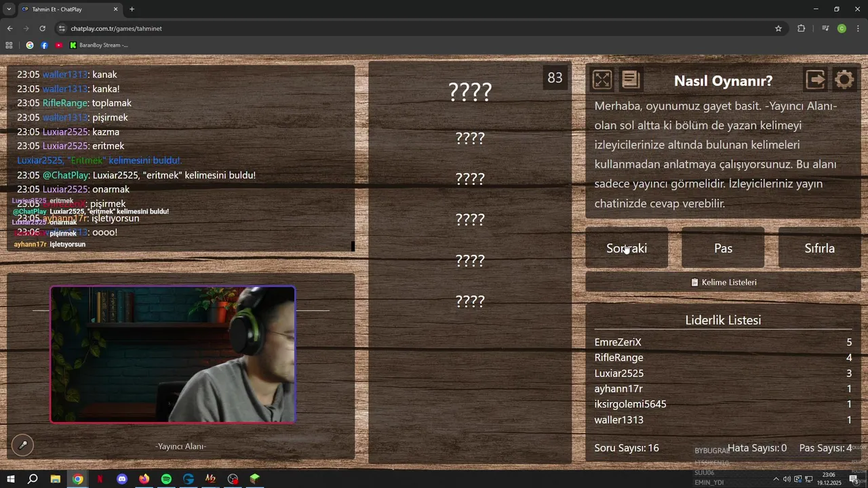This screenshot has width=868, height=488.
Task: Go back with the browser back arrow
Action: 9,28
